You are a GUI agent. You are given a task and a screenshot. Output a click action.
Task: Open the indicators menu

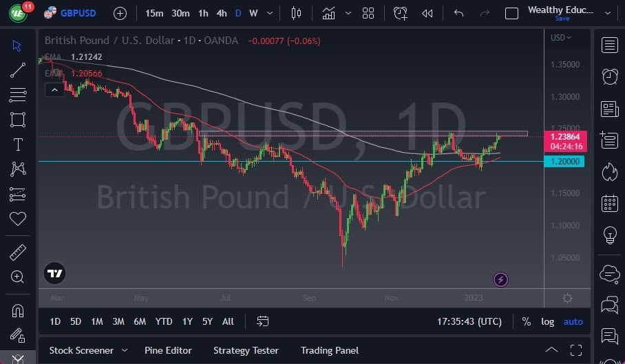coord(328,13)
